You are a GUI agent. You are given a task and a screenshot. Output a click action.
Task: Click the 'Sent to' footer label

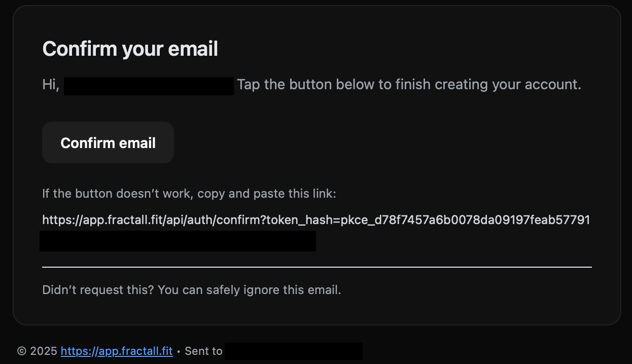coord(204,350)
